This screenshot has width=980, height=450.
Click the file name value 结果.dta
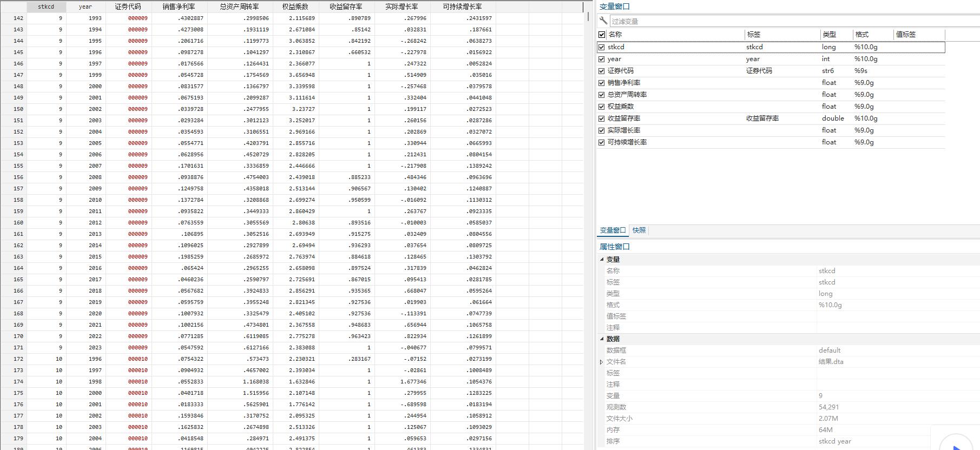point(831,362)
